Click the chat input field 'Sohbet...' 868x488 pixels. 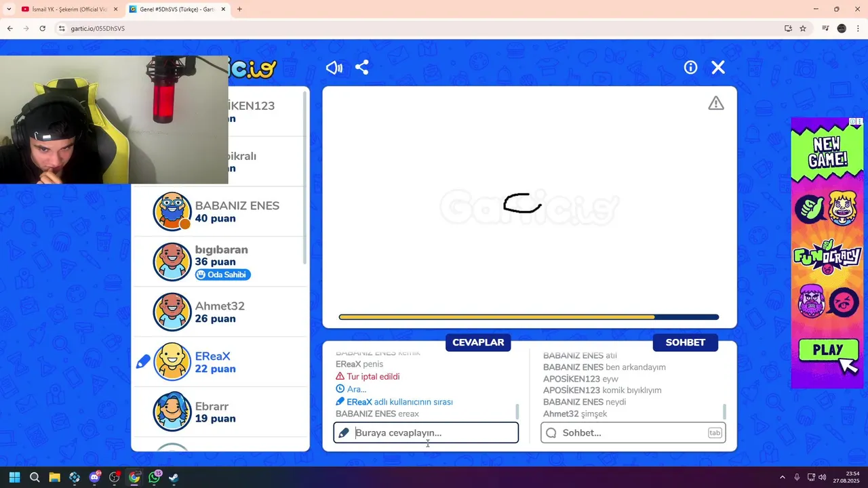(x=633, y=432)
